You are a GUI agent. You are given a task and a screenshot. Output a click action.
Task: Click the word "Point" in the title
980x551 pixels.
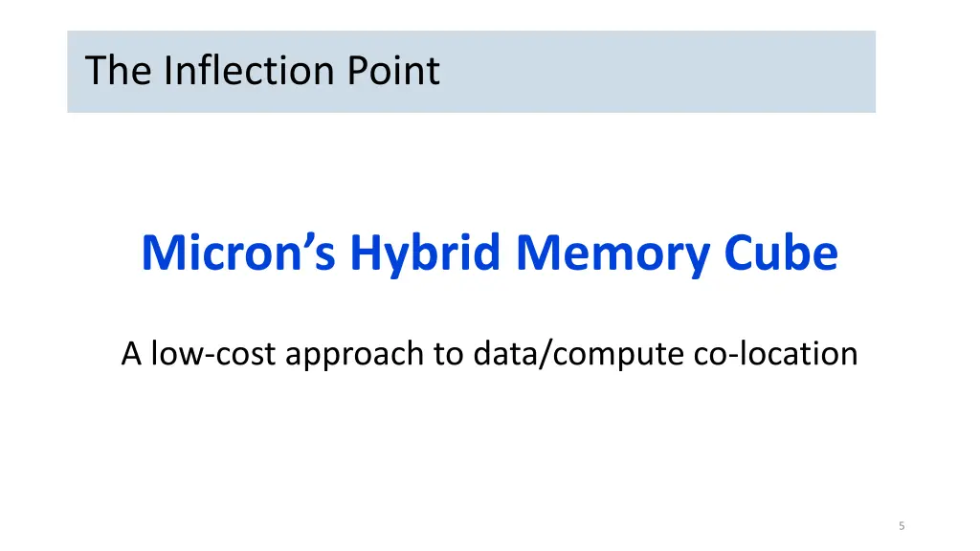point(393,70)
